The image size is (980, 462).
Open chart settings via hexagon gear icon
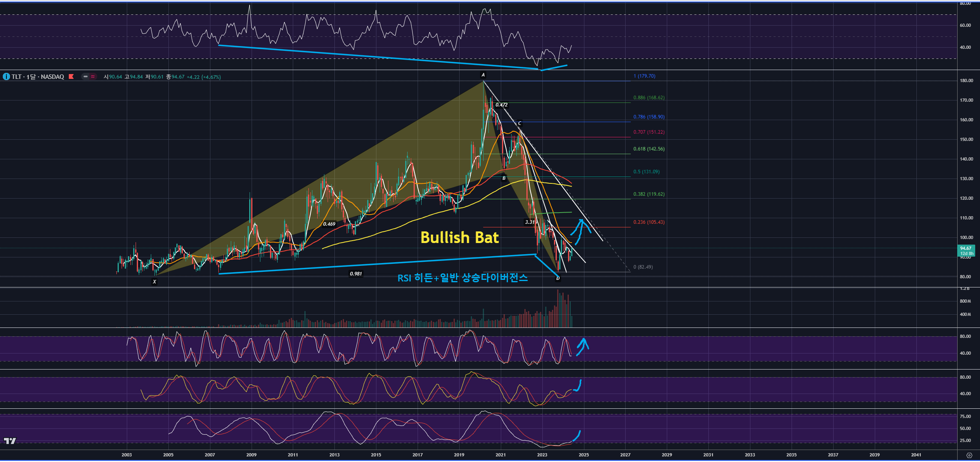click(969, 455)
